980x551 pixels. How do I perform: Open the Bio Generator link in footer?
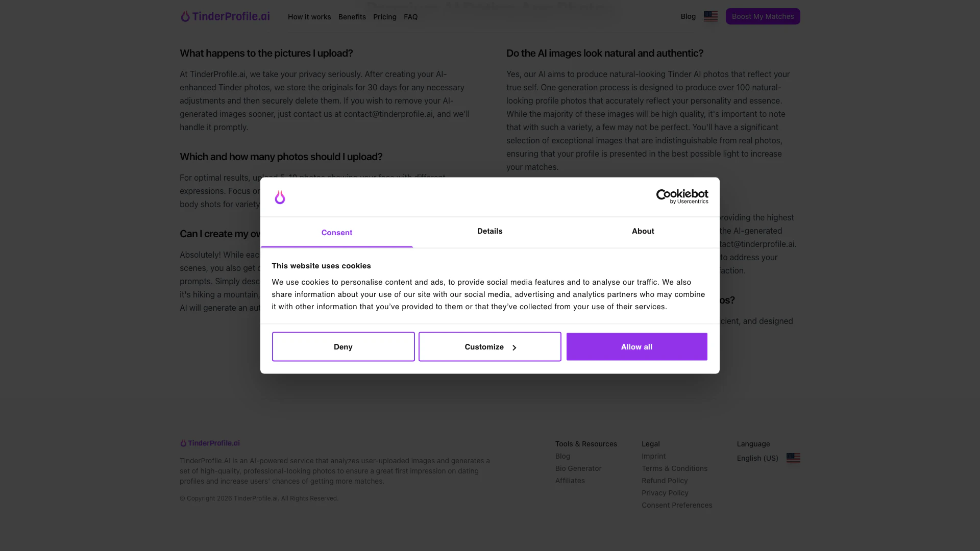(578, 468)
